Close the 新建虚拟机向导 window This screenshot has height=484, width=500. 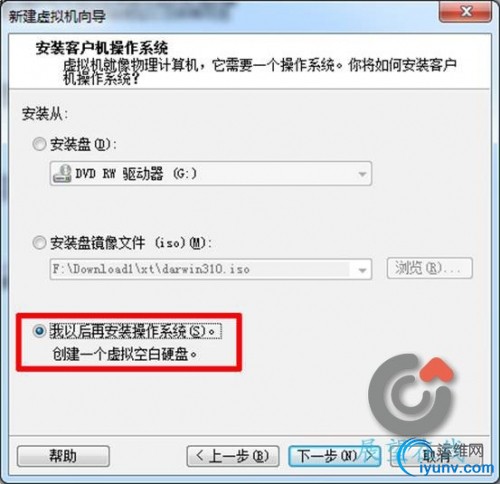point(466,12)
